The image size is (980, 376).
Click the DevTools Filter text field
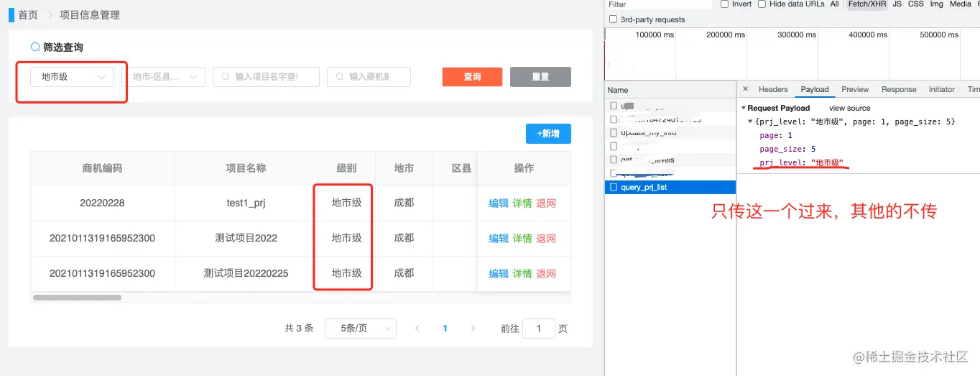click(659, 4)
